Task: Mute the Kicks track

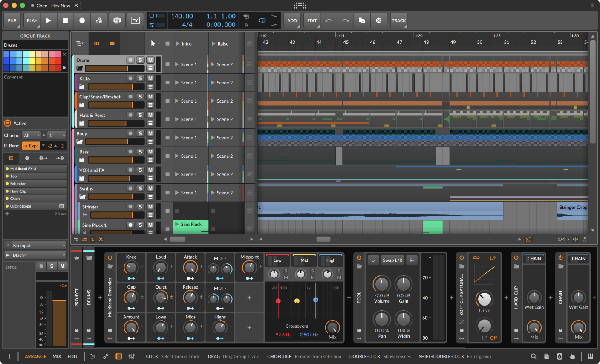Action: point(150,78)
